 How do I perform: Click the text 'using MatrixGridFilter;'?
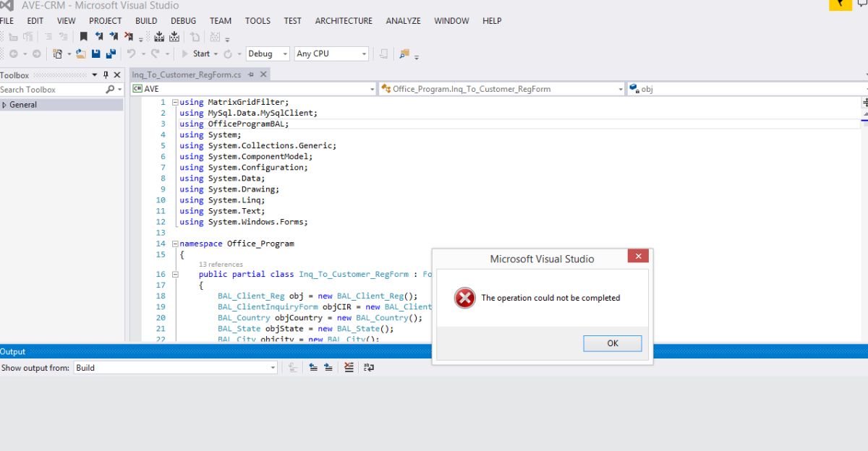pos(234,103)
